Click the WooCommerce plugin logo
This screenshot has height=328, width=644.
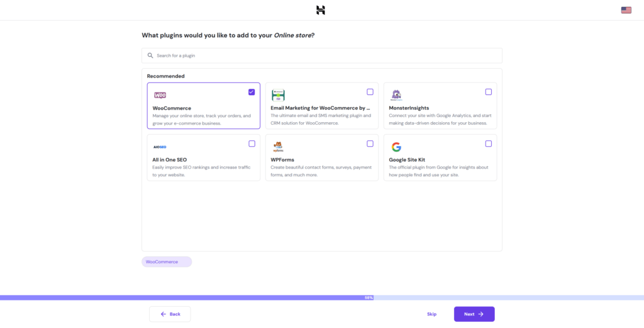click(160, 95)
